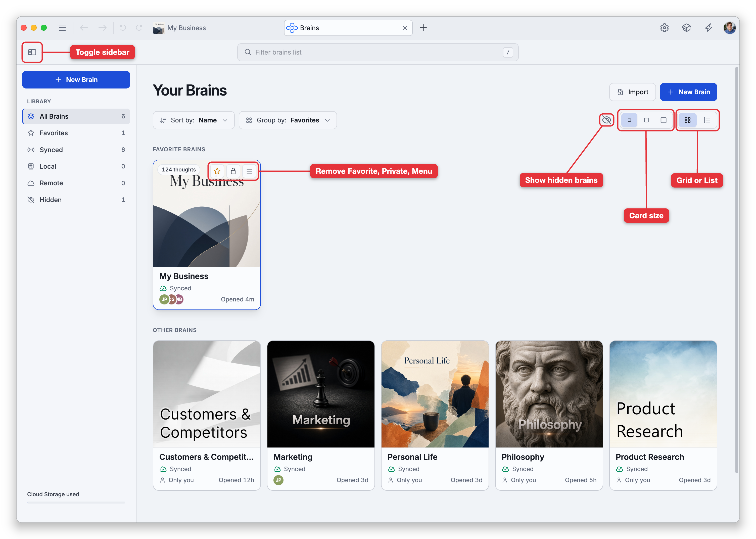Click the sync cloud icon on Philosophy card
This screenshot has height=539, width=756.
(x=505, y=469)
